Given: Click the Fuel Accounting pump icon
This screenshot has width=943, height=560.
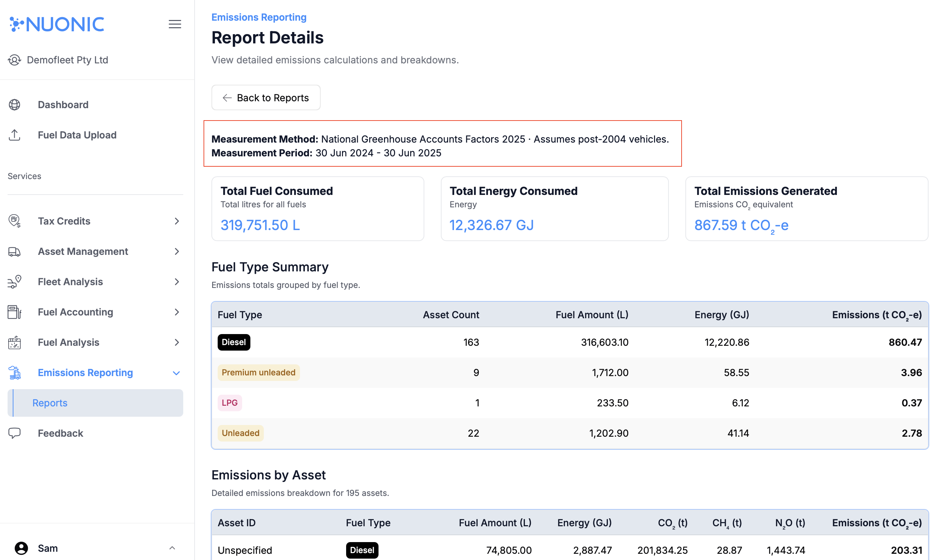Looking at the screenshot, I should click(14, 312).
